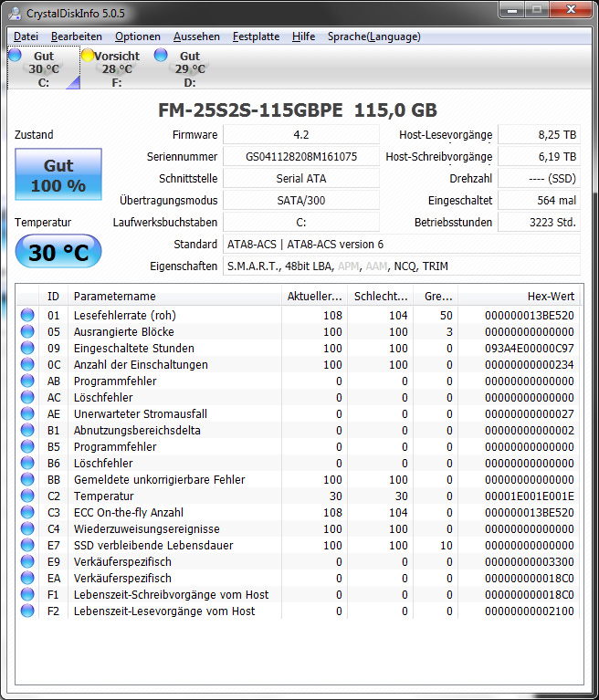599x700 pixels.
Task: Click the status orb of Lebenszeit-Lesevorgänge vom Host
Action: pos(27,611)
